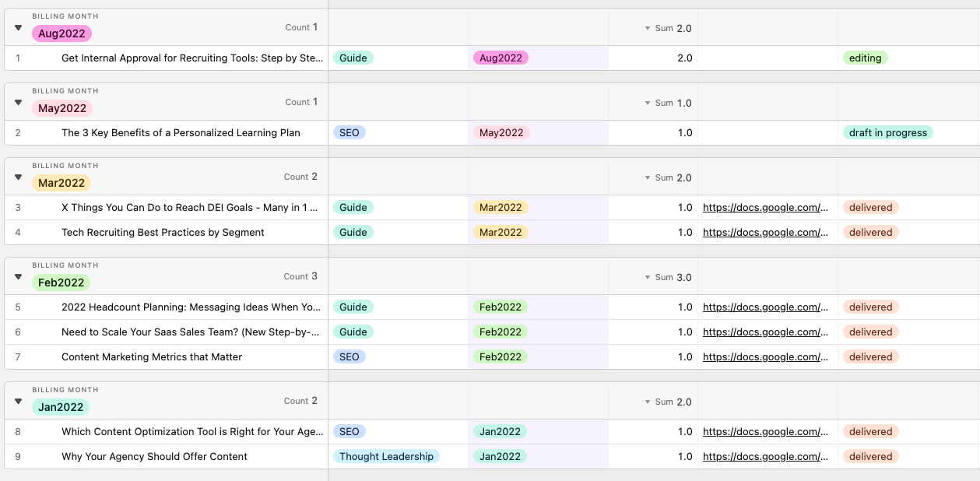980x481 pixels.
Task: Click the Mar2022 yellow group header pill
Action: (61, 183)
